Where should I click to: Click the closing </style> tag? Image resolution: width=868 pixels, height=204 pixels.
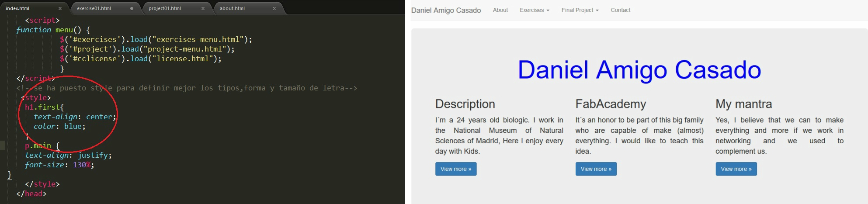(42, 184)
